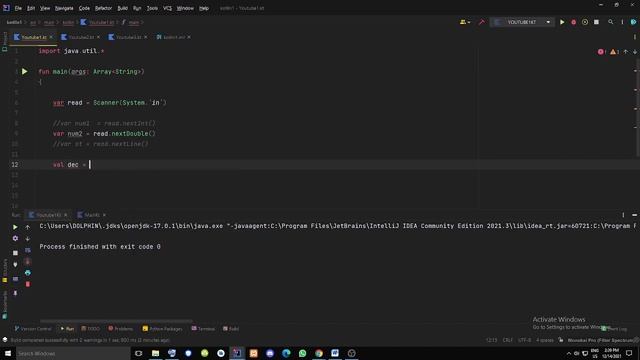The image size is (640, 360).
Task: Open the Project tool window side tab
Action: 4,42
